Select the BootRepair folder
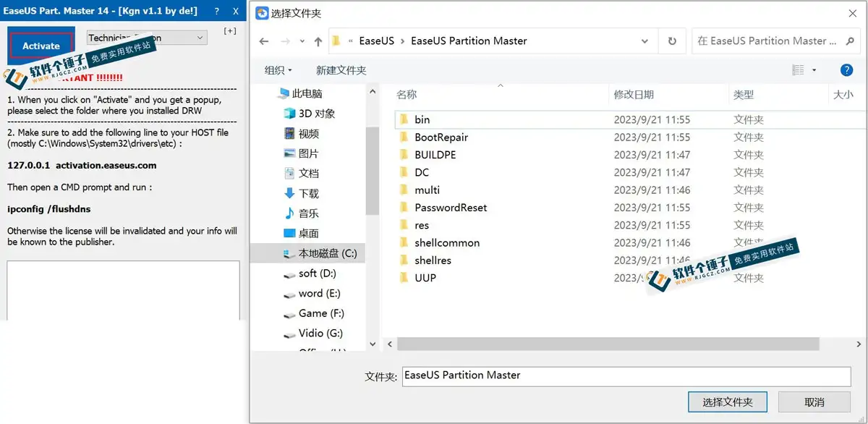This screenshot has width=868, height=424. (x=441, y=137)
